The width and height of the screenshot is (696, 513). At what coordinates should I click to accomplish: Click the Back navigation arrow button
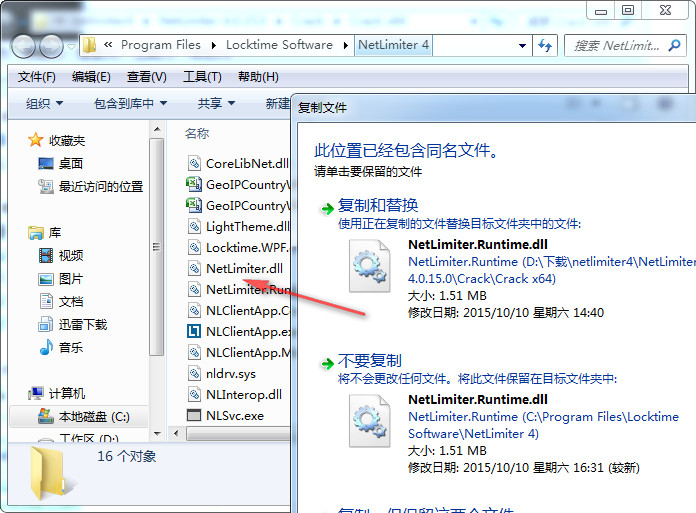(23, 46)
